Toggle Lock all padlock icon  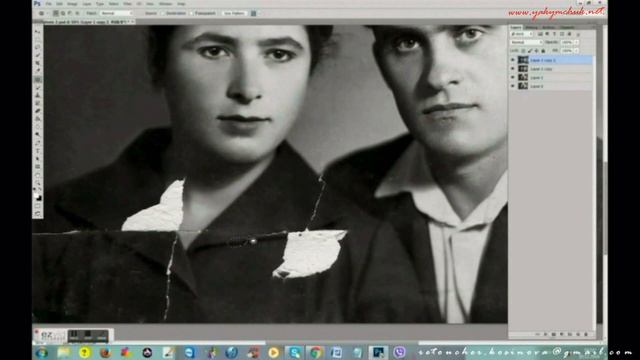click(543, 51)
